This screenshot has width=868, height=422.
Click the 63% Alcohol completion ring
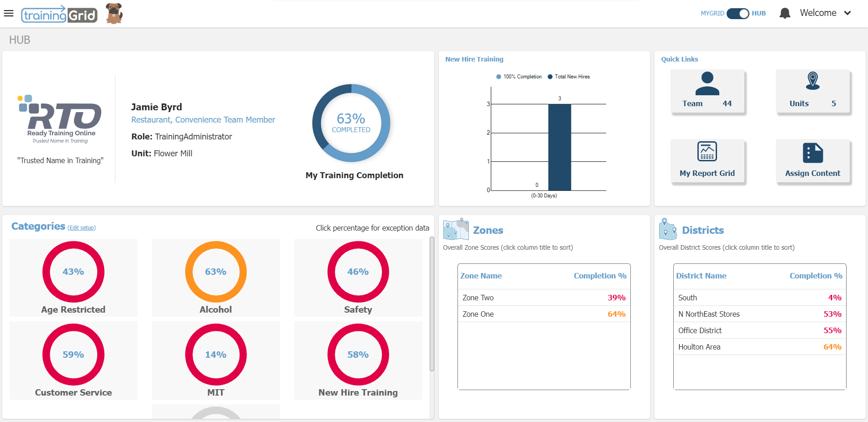(x=216, y=272)
